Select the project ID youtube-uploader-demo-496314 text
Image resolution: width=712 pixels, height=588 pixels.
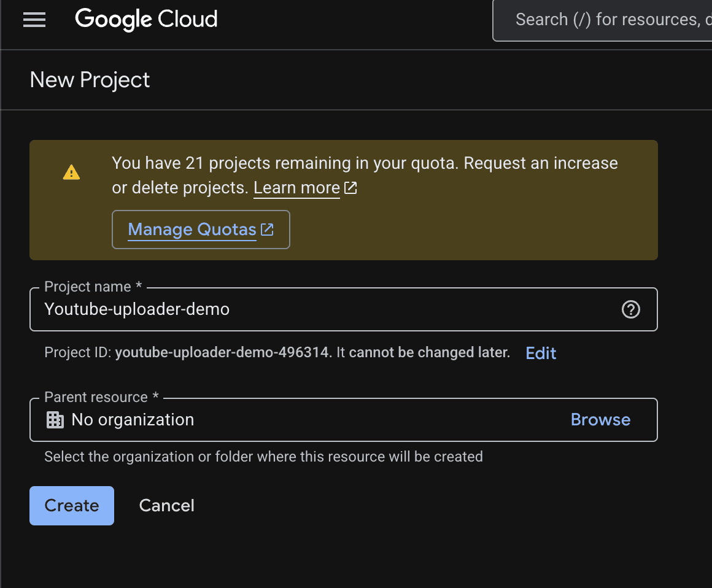click(x=222, y=352)
